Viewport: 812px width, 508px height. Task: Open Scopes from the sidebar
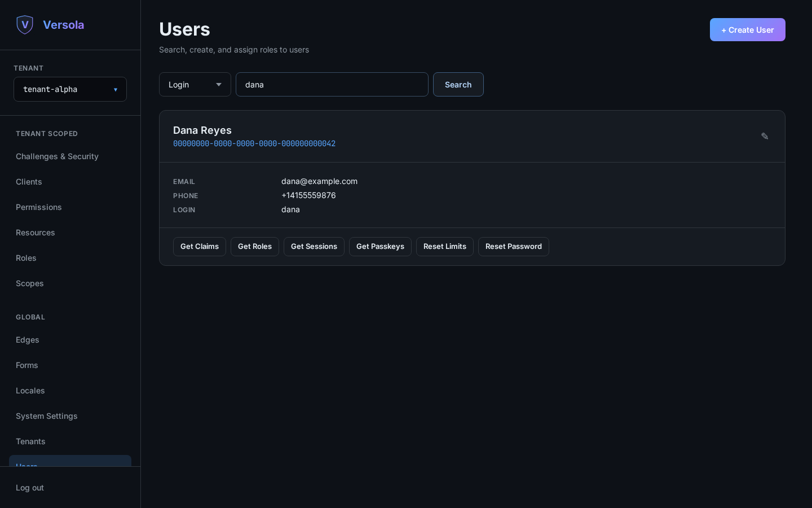coord(70,283)
